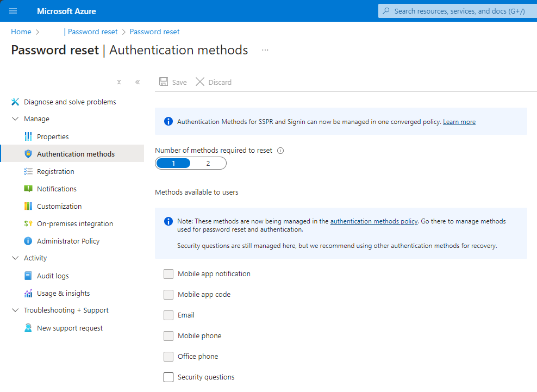Check the Email checkbox
The image size is (537, 392).
(x=168, y=315)
